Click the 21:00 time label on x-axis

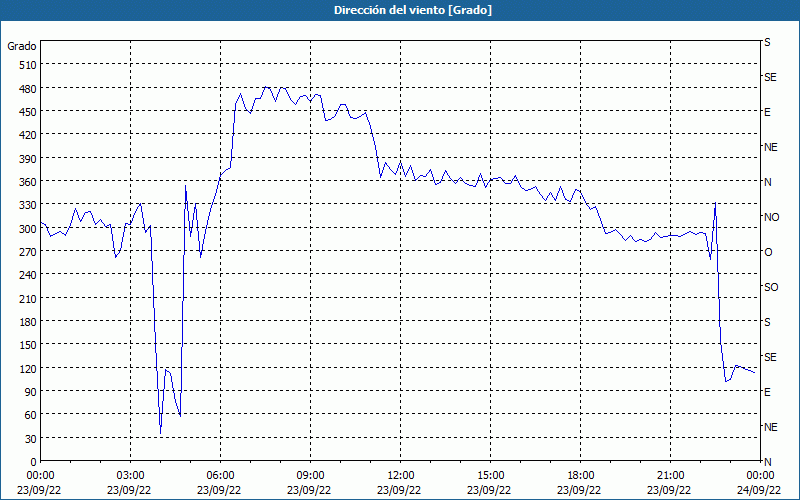[670, 476]
